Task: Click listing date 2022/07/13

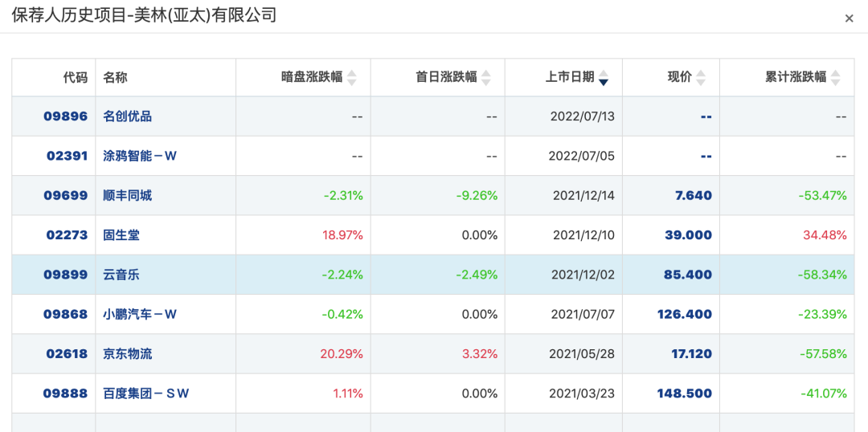Action: tap(583, 116)
